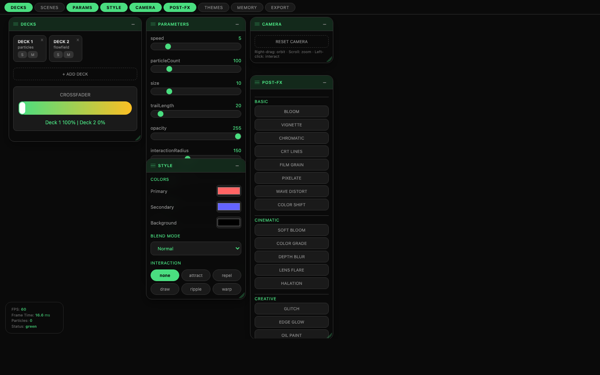The image size is (600, 375).
Task: Close Deck 1 with its X icon
Action: click(42, 40)
